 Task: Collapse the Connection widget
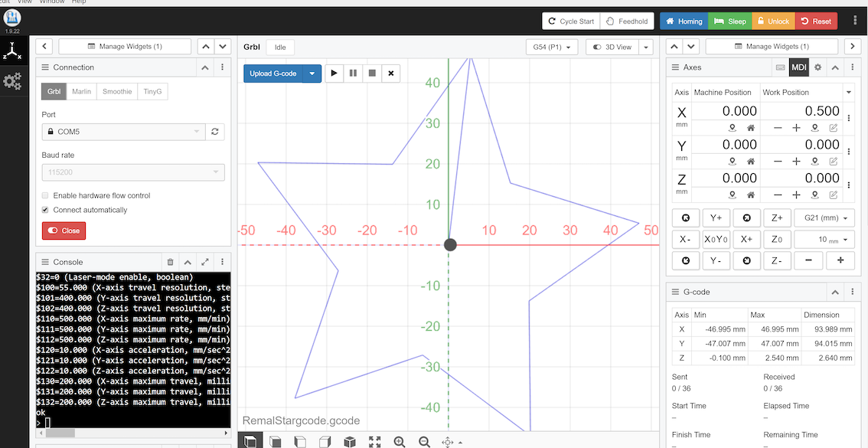pos(205,67)
